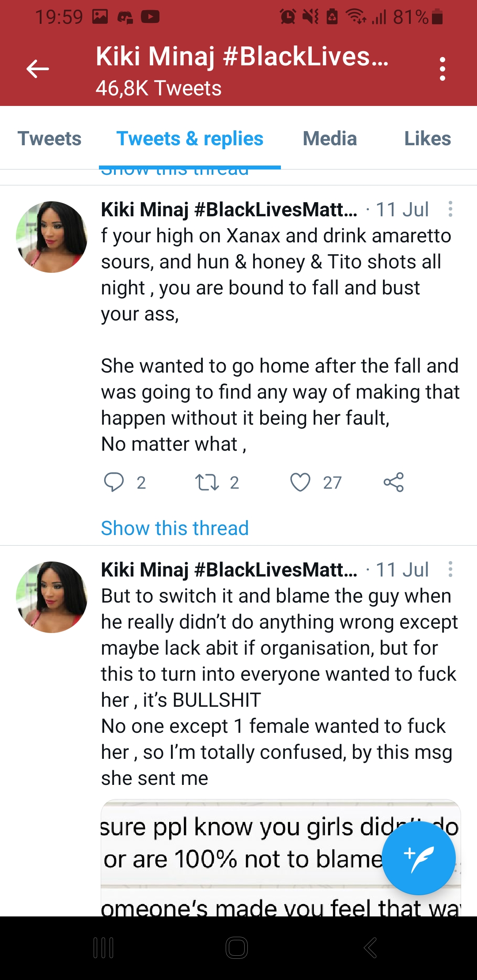The height and width of the screenshot is (980, 477).
Task: Open the avatar on the second tweet
Action: (52, 597)
